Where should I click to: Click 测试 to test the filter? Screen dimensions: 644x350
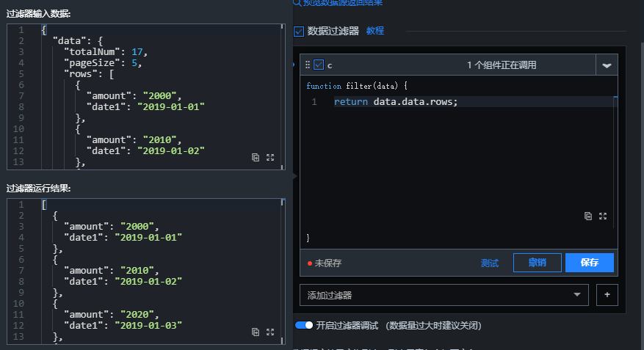tap(490, 263)
